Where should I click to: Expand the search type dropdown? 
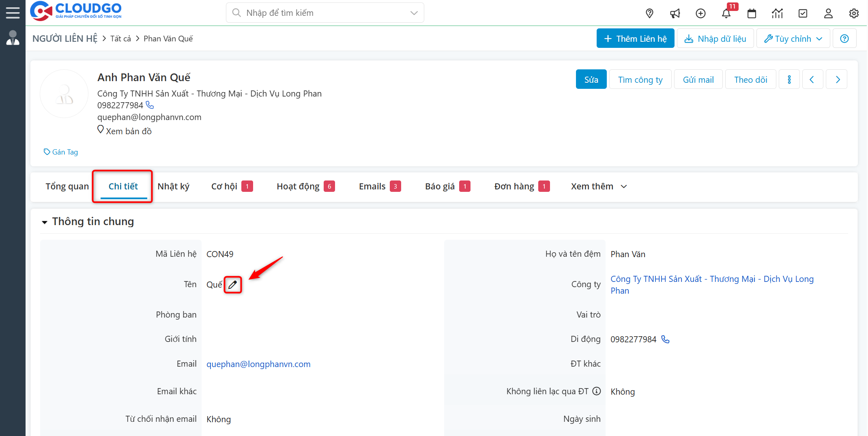414,13
